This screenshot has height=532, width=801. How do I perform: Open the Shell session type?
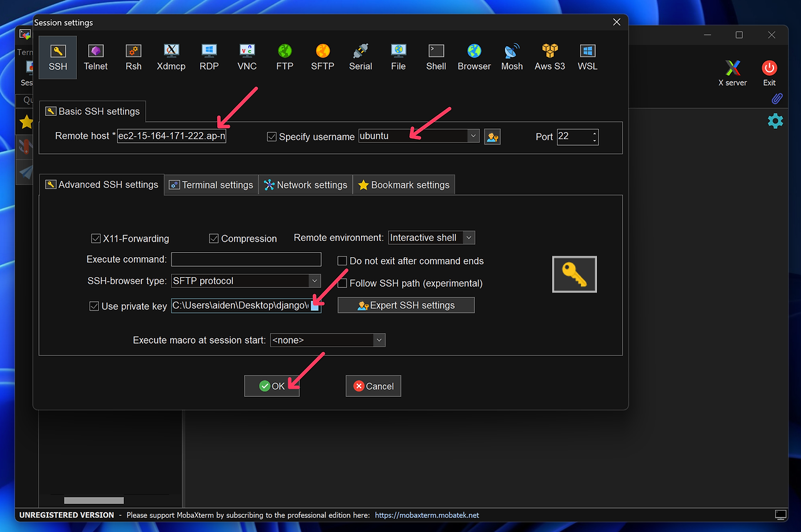tap(436, 58)
